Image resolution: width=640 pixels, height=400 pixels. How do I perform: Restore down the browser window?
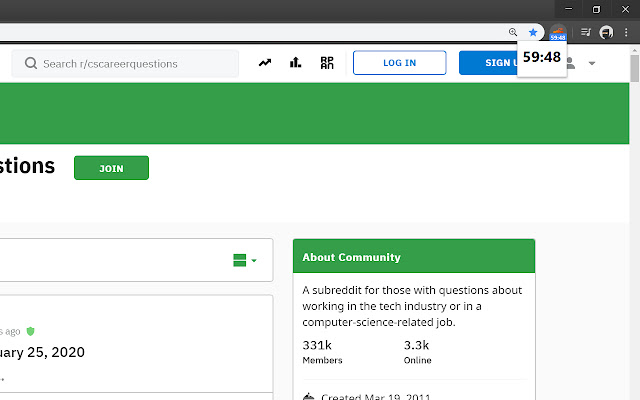point(596,9)
